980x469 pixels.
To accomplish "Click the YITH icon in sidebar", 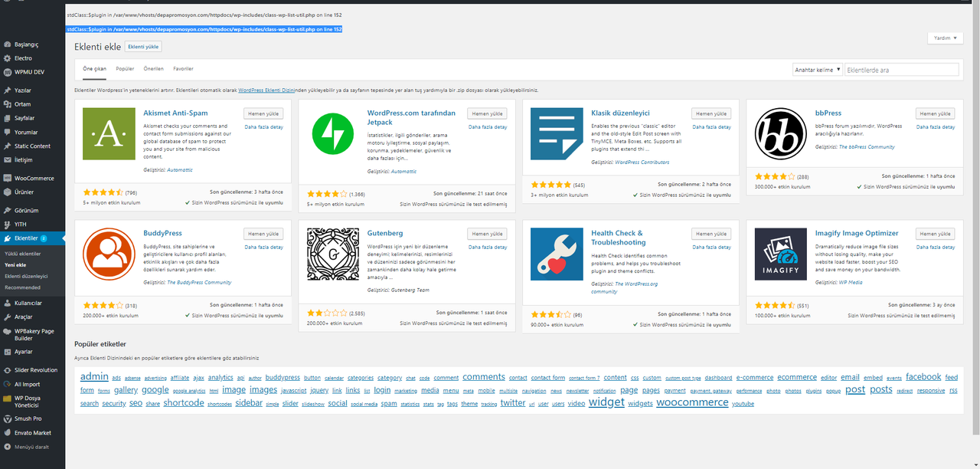I will pos(7,225).
